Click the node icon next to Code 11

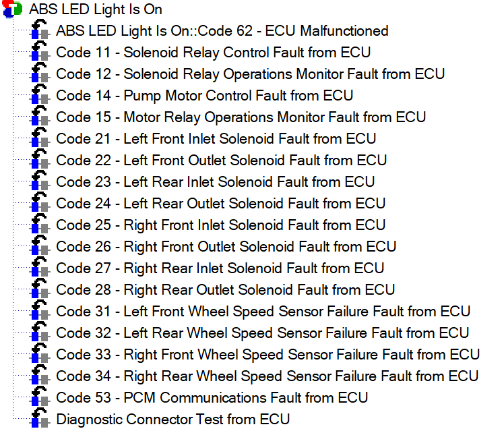point(40,51)
